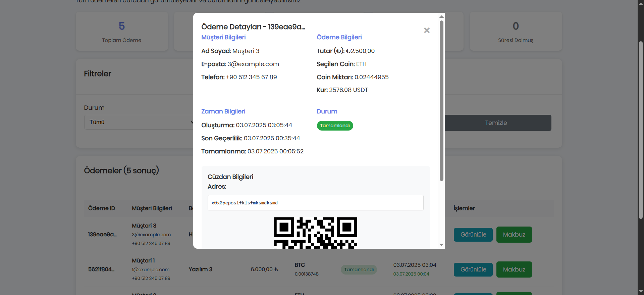The image size is (644, 295).
Task: Click the wallet address field
Action: coord(315,203)
